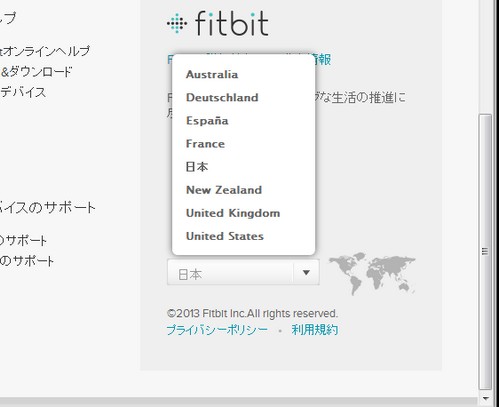Image resolution: width=499 pixels, height=407 pixels.
Task: Click the 日本 country selector field
Action: point(243,273)
